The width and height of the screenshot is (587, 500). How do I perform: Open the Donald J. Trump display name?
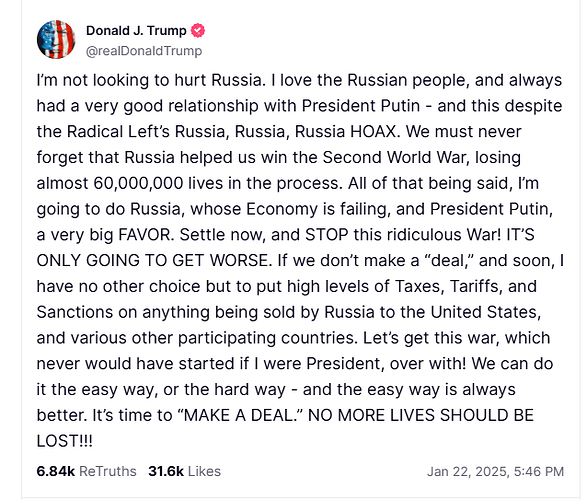[136, 31]
